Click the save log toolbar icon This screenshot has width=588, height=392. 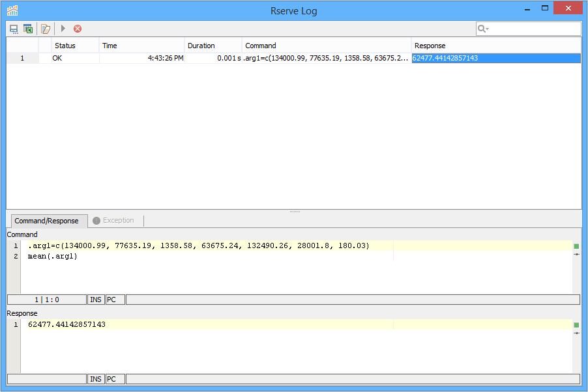pos(14,29)
